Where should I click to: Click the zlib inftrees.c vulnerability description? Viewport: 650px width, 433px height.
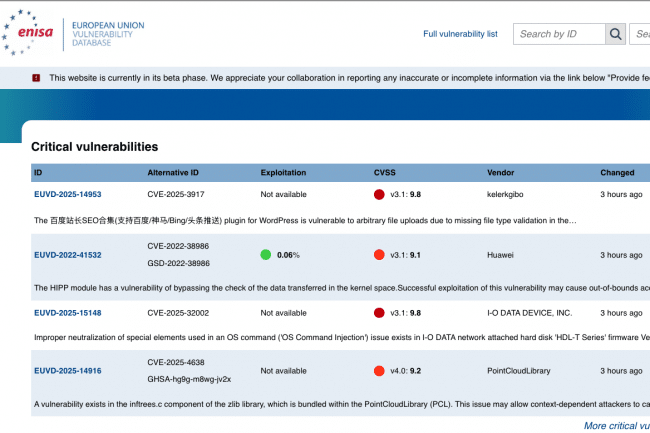[342, 404]
